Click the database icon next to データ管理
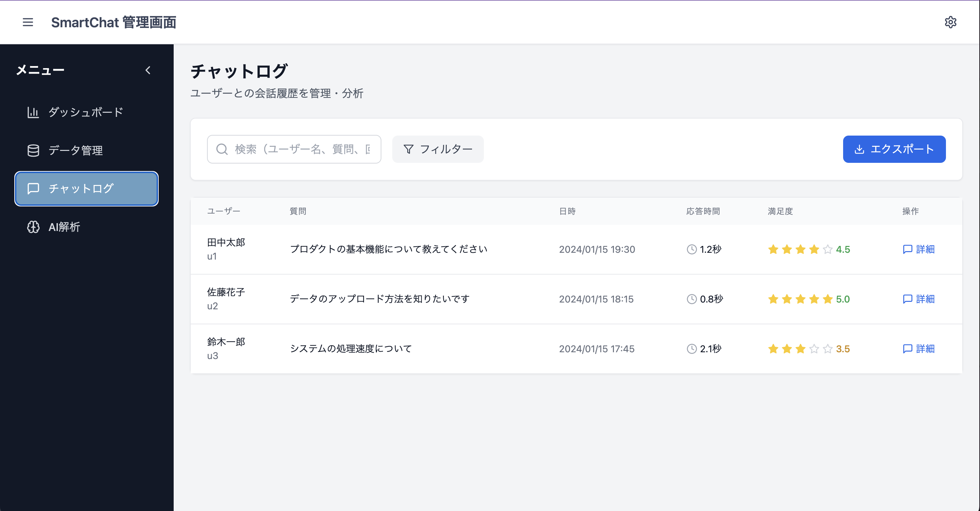This screenshot has height=511, width=980. (33, 150)
